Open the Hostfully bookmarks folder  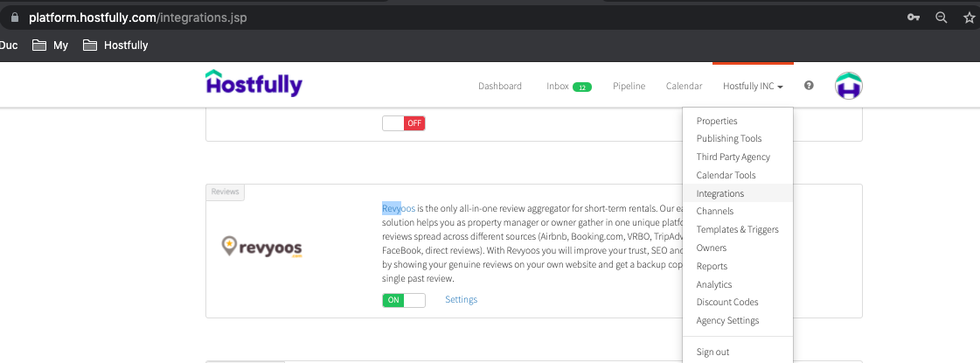pyautogui.click(x=115, y=45)
